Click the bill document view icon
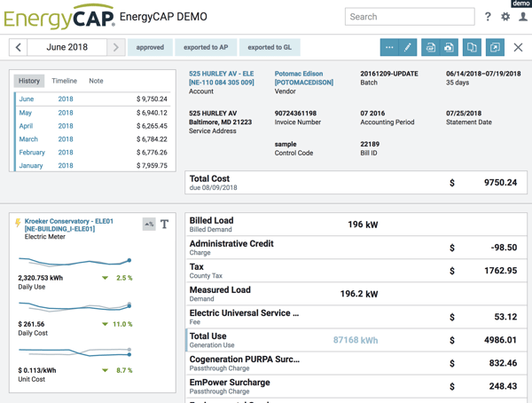The image size is (532, 403). click(x=430, y=47)
